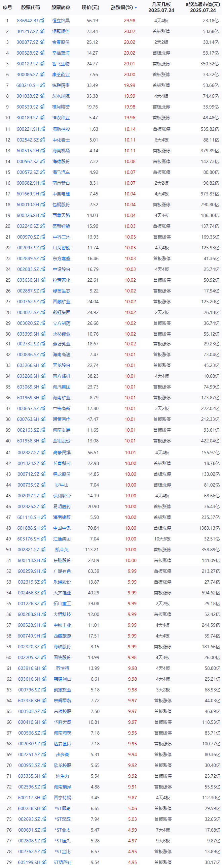Open chart icon next to 605199.SH
This screenshot has height=868, width=222.
tap(44, 862)
